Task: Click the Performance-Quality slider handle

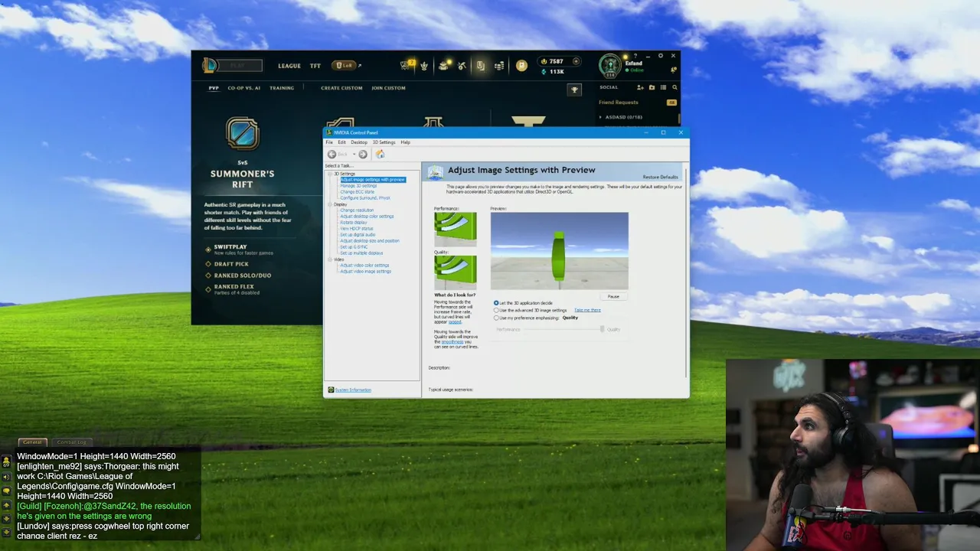Action: (602, 329)
